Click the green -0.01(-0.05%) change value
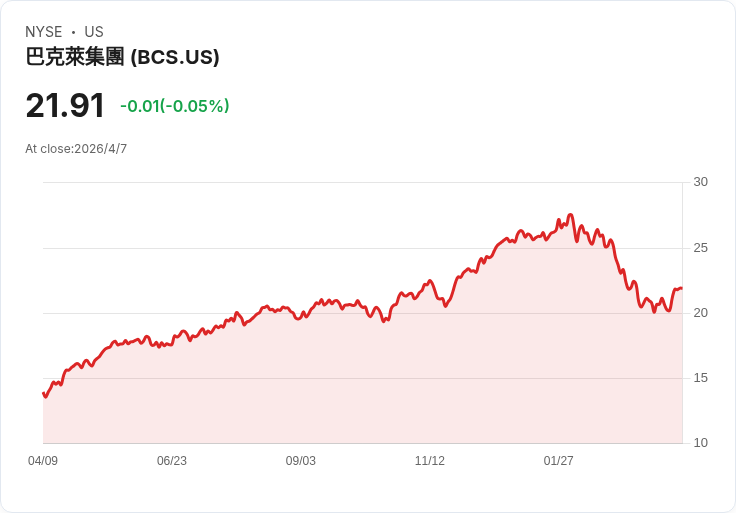 click(x=175, y=106)
